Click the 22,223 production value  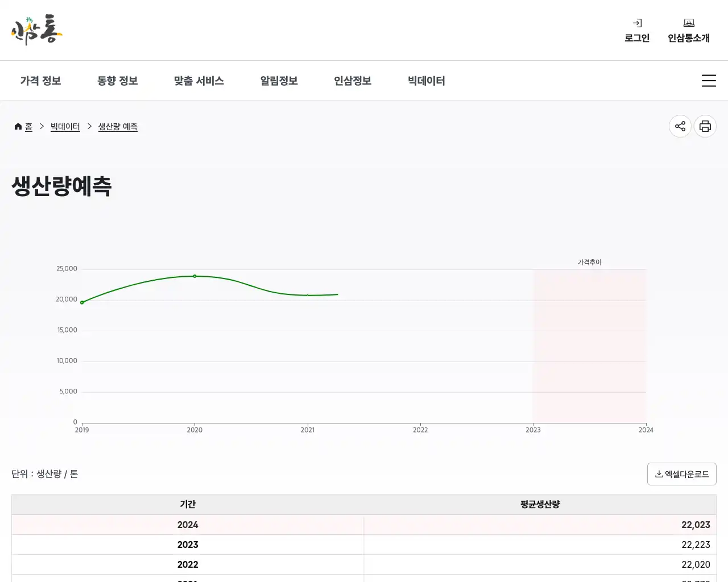pos(696,544)
